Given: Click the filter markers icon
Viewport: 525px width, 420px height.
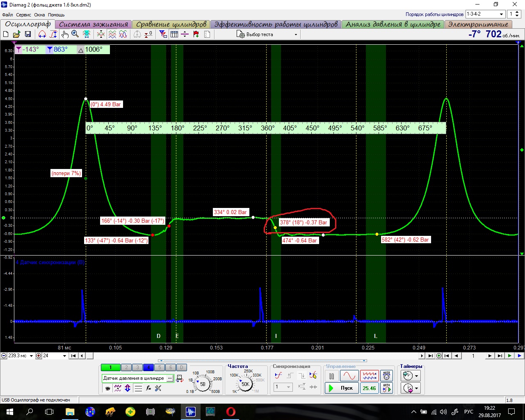Looking at the screenshot, I should tap(163, 34).
